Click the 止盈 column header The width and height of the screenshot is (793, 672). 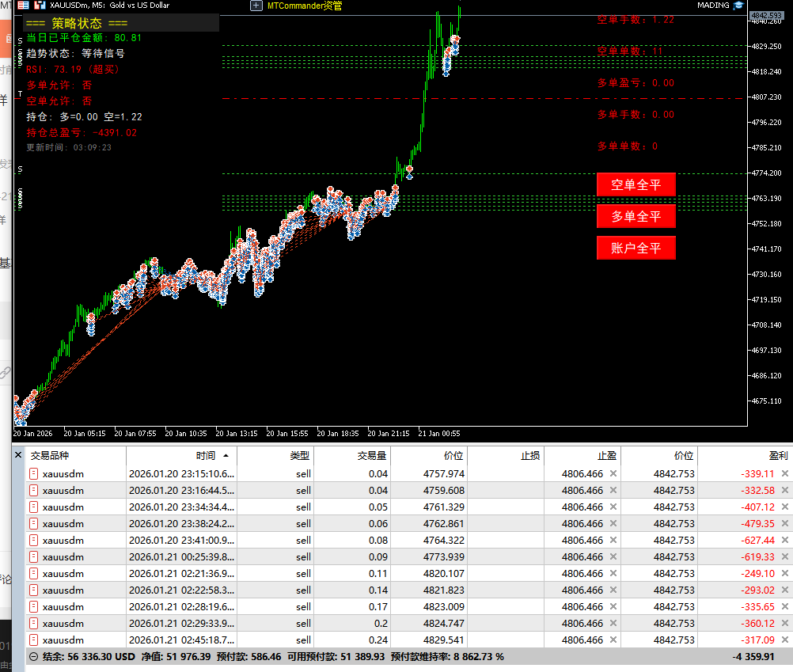(x=582, y=456)
